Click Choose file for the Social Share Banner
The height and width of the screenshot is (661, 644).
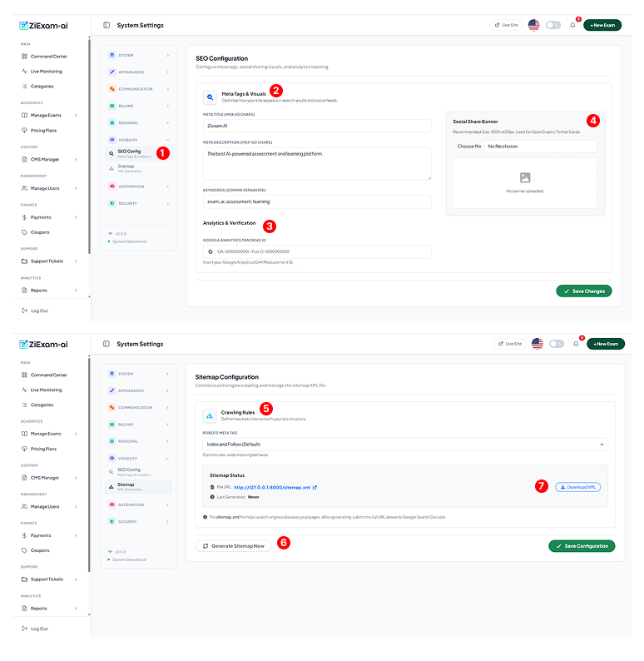469,146
